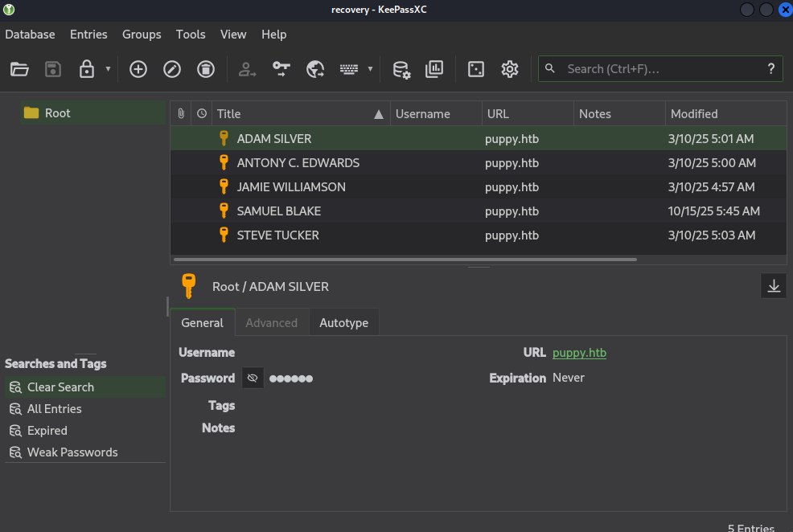The image size is (793, 532).
Task: Copy password using the key toolbar icon
Action: [281, 69]
